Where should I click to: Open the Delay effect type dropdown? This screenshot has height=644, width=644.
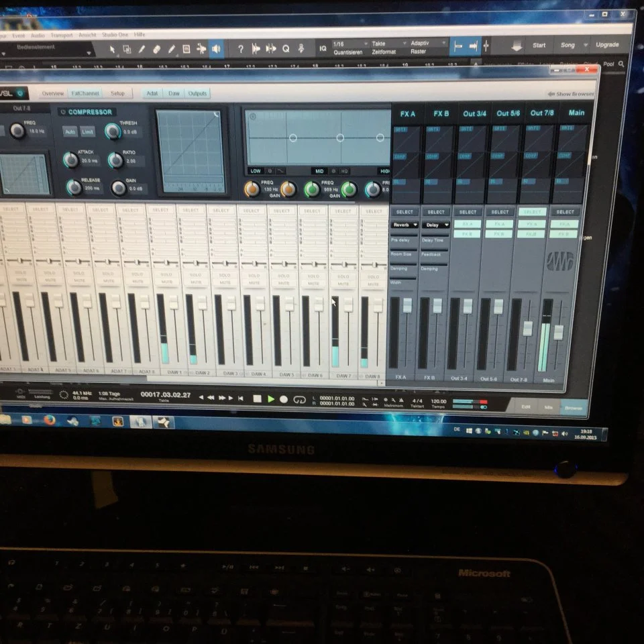pos(435,225)
